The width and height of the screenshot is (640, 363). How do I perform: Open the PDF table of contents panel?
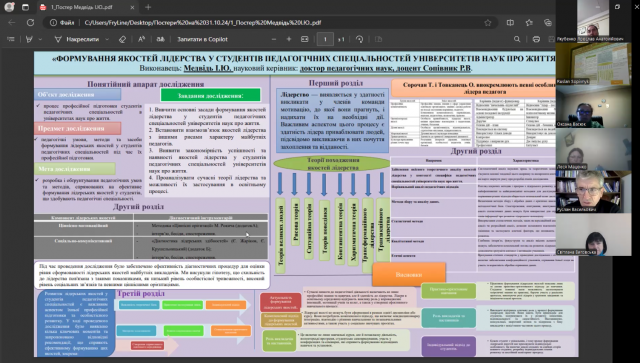pyautogui.click(x=11, y=39)
